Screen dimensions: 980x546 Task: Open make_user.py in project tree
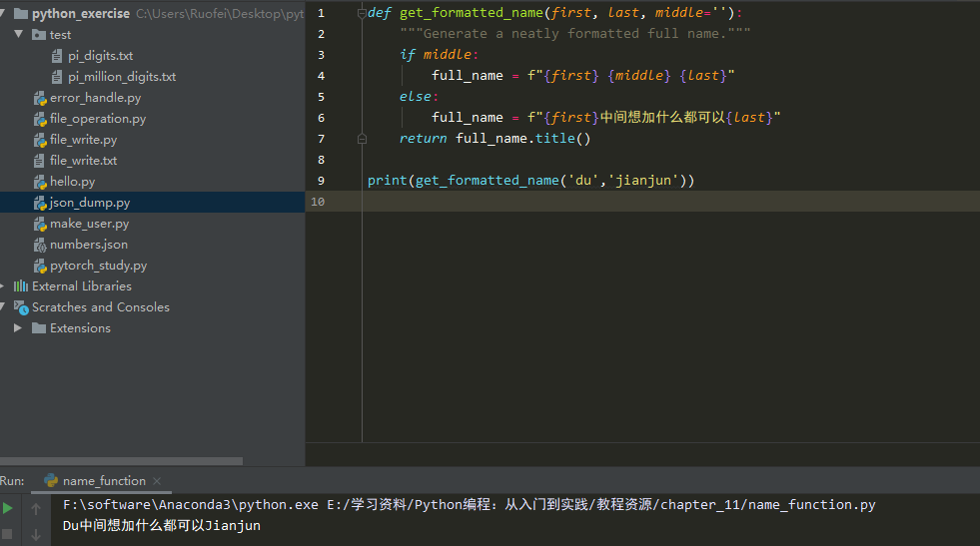89,223
